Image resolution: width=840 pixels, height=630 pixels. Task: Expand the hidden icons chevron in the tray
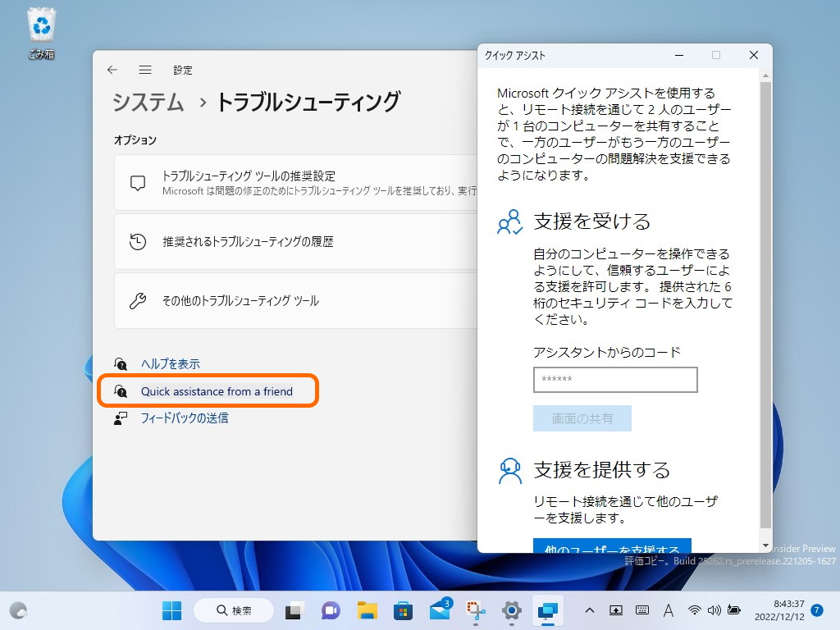point(590,610)
